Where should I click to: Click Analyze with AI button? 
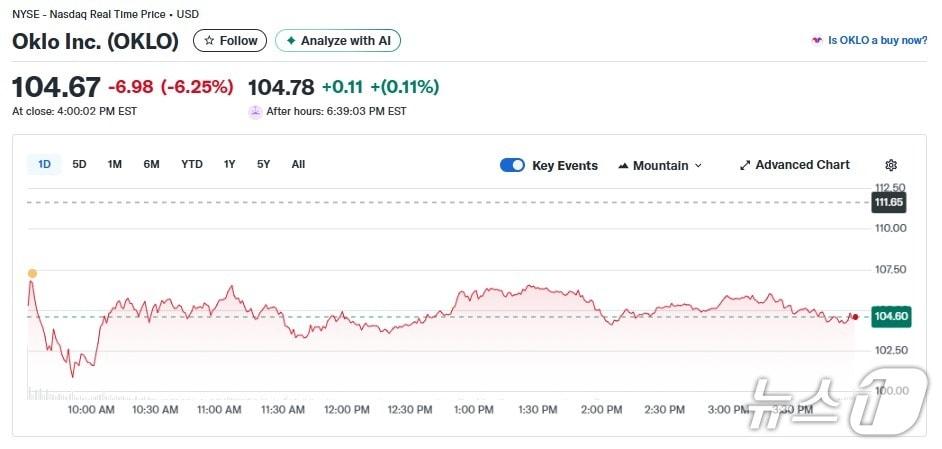pyautogui.click(x=338, y=41)
